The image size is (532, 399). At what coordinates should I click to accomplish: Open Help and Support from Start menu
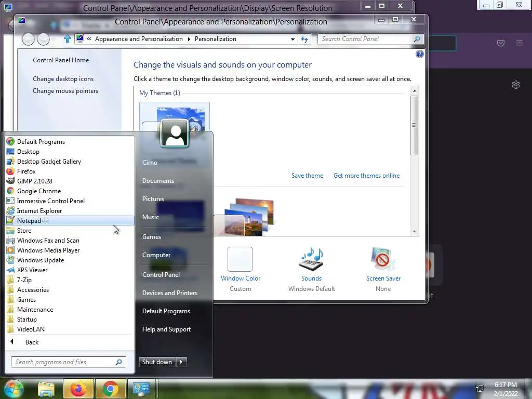point(166,329)
